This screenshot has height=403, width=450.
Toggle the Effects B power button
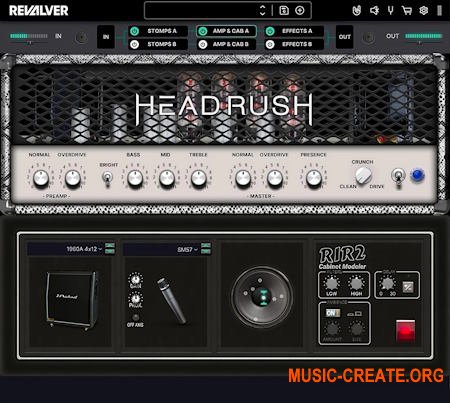pos(270,44)
